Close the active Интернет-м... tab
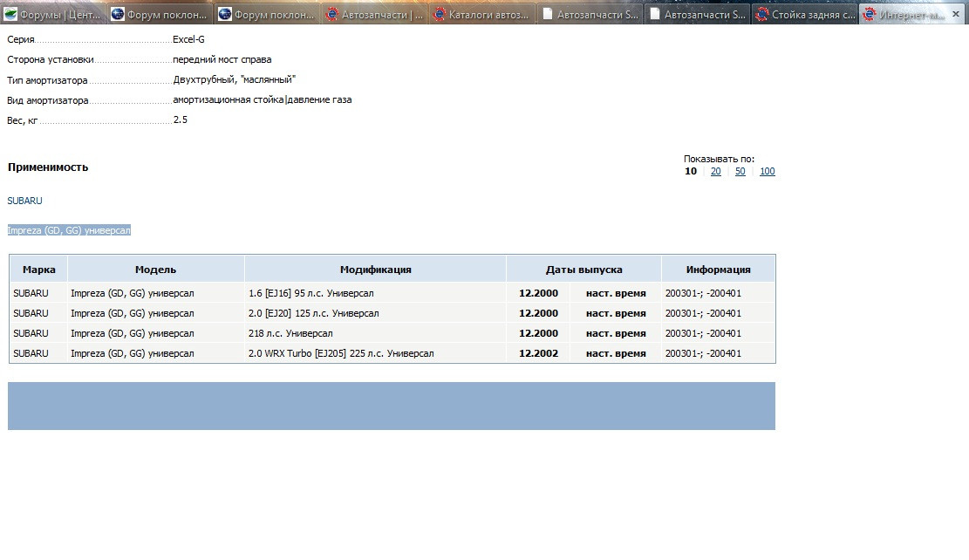The image size is (969, 560). [955, 14]
